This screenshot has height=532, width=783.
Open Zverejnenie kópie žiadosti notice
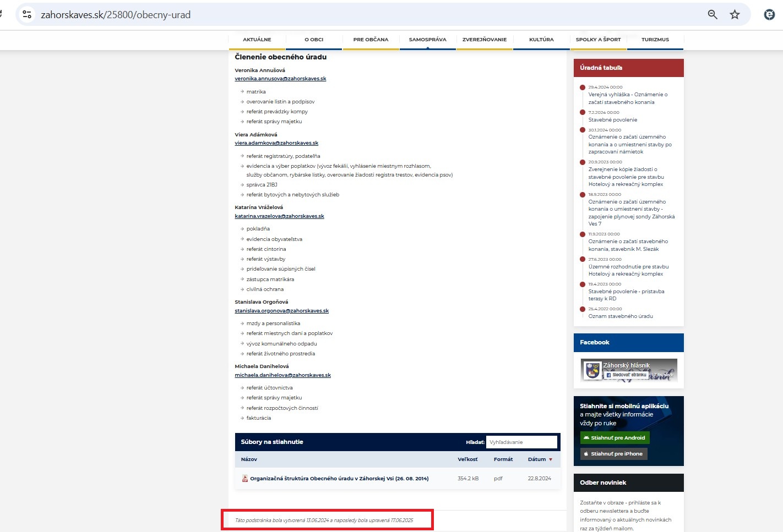(626, 177)
